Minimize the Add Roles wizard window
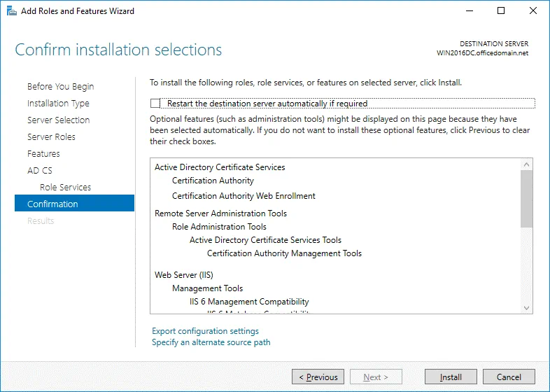 [469, 11]
